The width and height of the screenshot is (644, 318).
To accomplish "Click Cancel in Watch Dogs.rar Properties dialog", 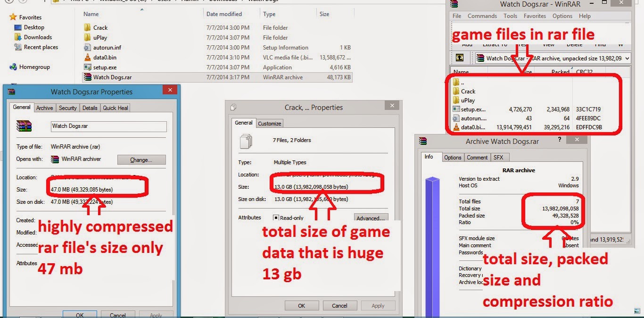I will click(x=118, y=315).
